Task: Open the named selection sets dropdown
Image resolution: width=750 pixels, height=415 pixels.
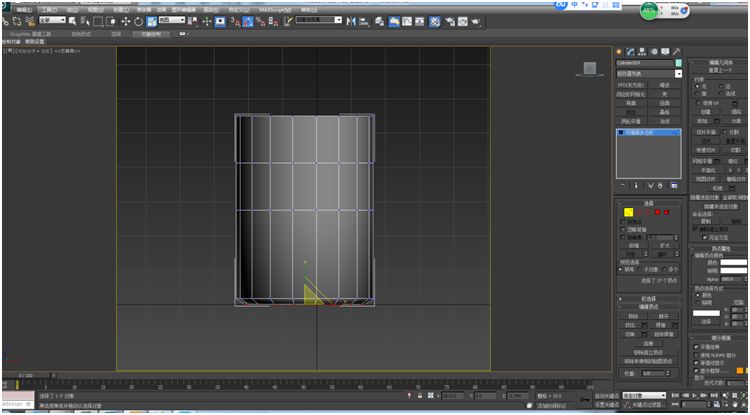Action: tap(319, 20)
